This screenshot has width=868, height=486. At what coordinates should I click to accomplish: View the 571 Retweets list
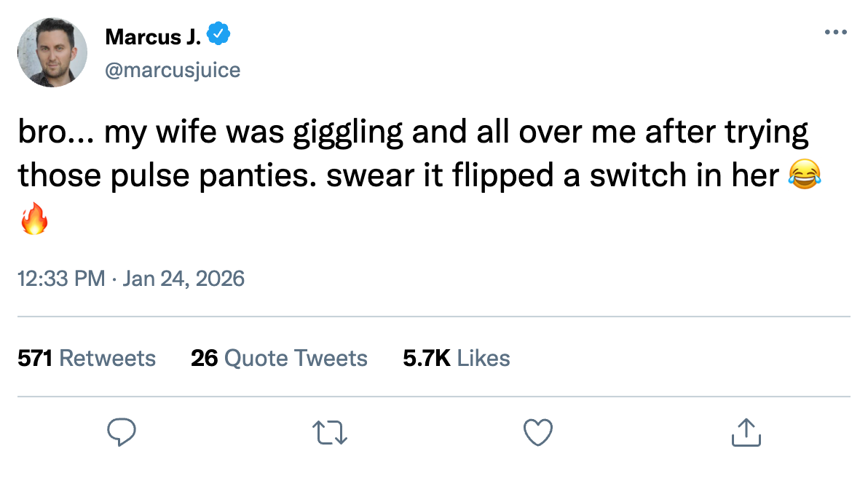click(x=87, y=358)
